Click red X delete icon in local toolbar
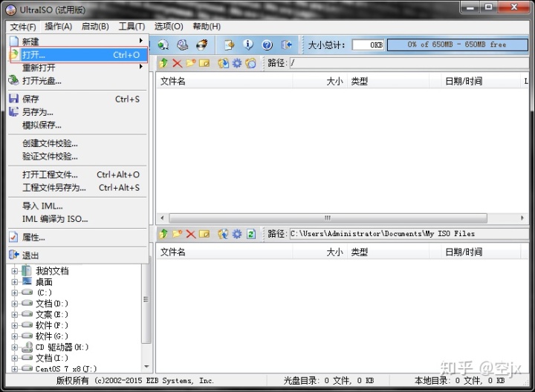 coord(191,234)
